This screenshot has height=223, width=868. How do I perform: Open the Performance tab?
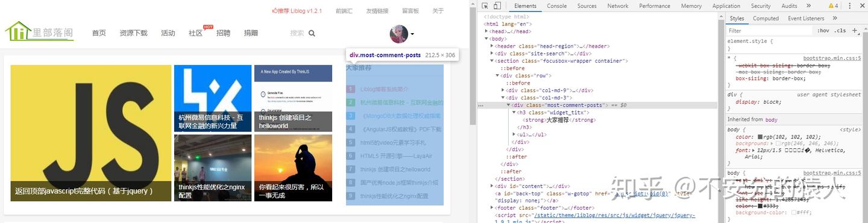[x=655, y=6]
